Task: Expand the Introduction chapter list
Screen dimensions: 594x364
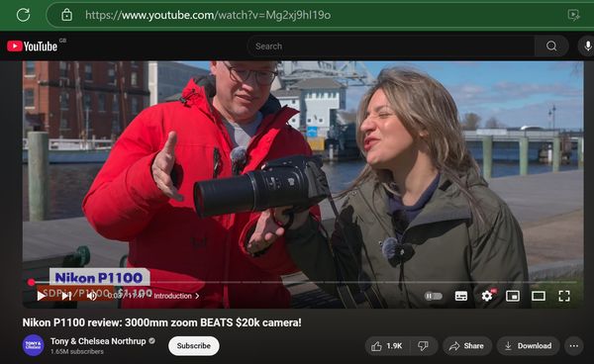Action: click(176, 296)
